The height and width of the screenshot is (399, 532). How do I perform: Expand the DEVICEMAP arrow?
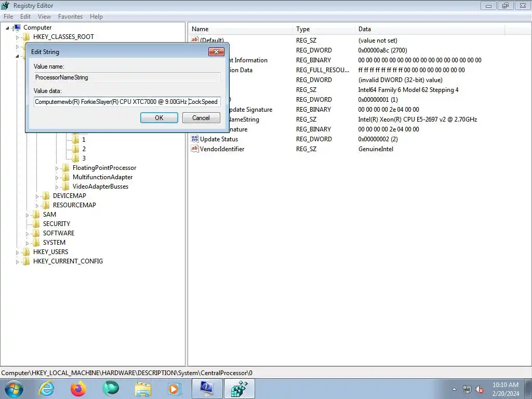[37, 196]
